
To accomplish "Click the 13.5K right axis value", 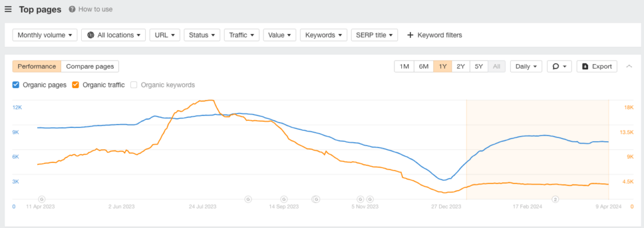I will 627,132.
